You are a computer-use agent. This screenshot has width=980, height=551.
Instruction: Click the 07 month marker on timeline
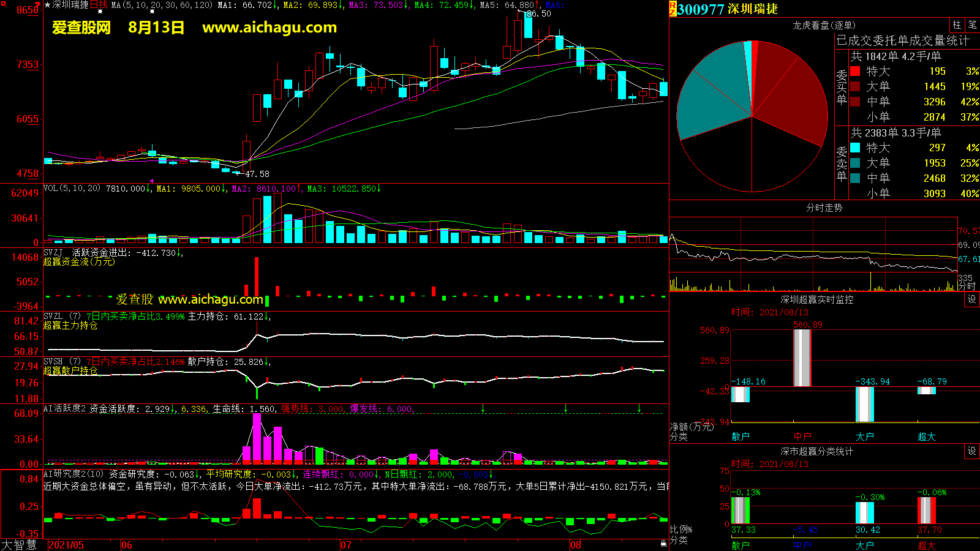point(346,545)
